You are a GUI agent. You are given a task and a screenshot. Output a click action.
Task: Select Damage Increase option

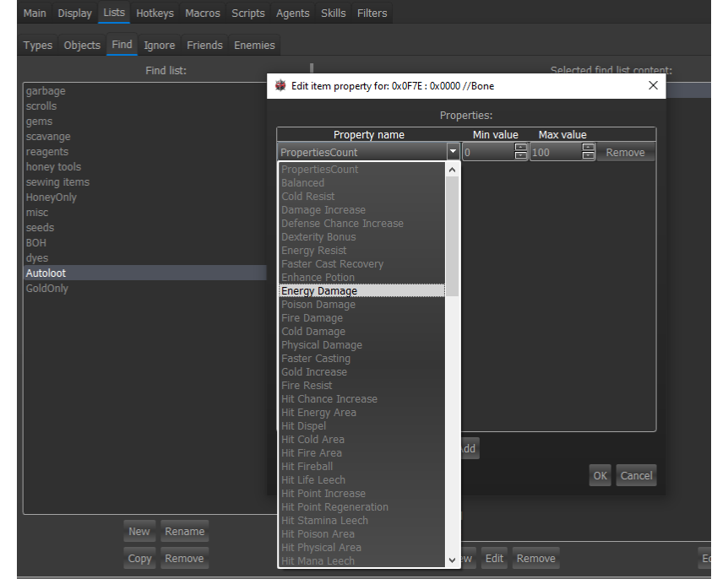tap(361, 209)
